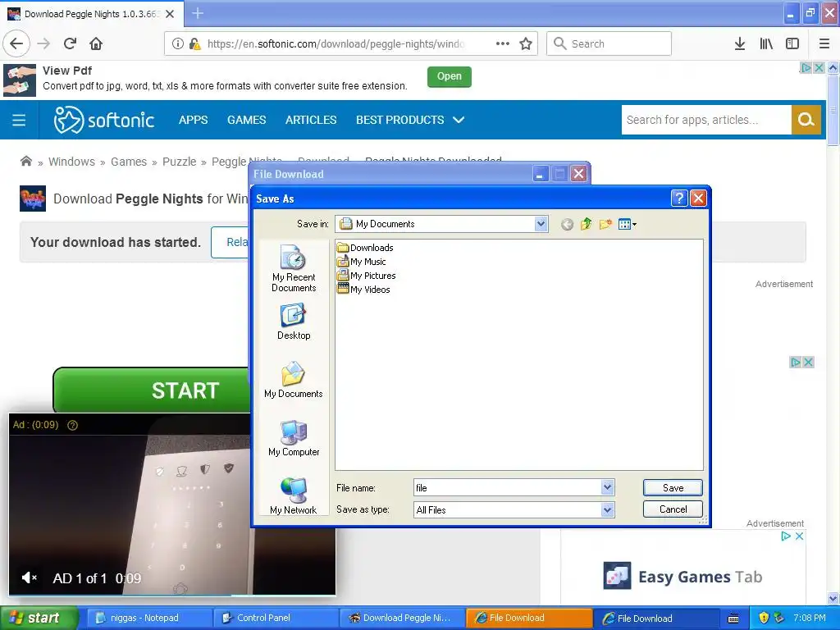The width and height of the screenshot is (840, 630).
Task: Switch to Control Panel taskbar button
Action: pyautogui.click(x=276, y=618)
